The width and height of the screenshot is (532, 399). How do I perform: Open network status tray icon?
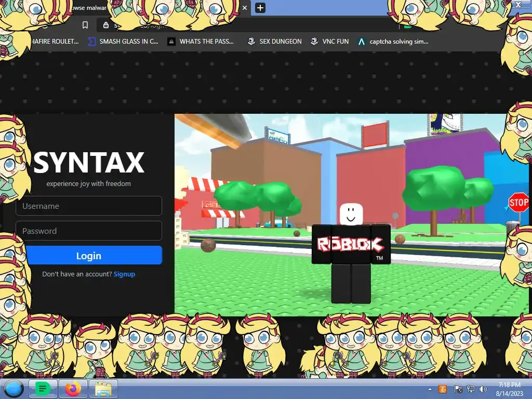[x=471, y=389]
